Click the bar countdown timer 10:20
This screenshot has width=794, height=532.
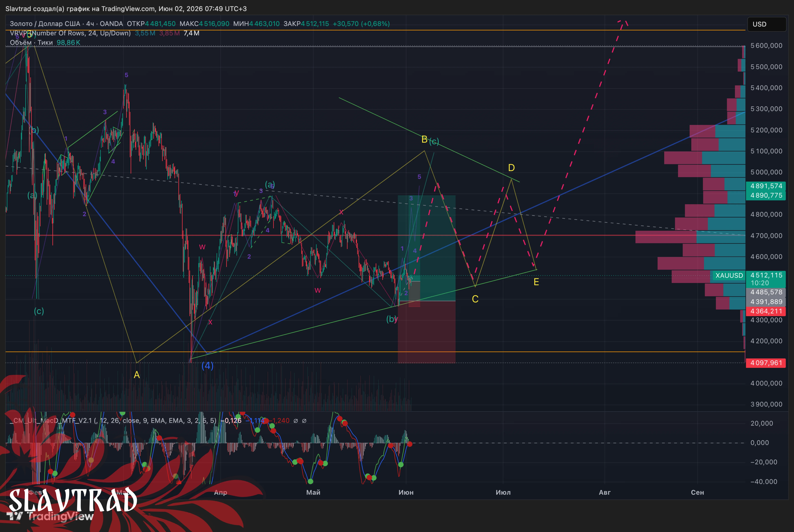760,283
